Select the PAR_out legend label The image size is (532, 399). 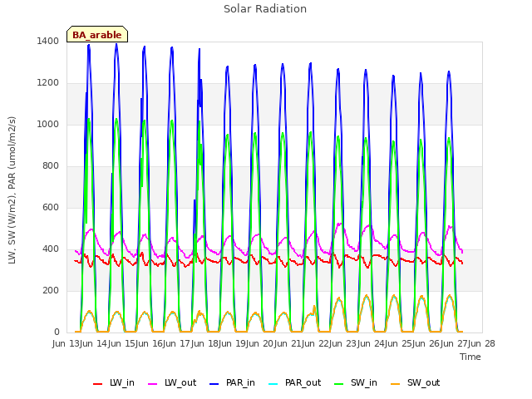click(x=303, y=382)
